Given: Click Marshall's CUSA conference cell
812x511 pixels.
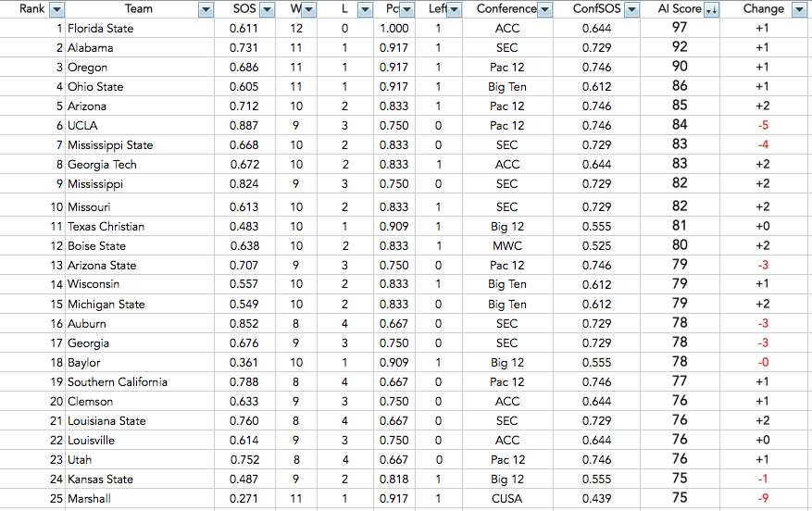Looking at the screenshot, I should pos(507,499).
